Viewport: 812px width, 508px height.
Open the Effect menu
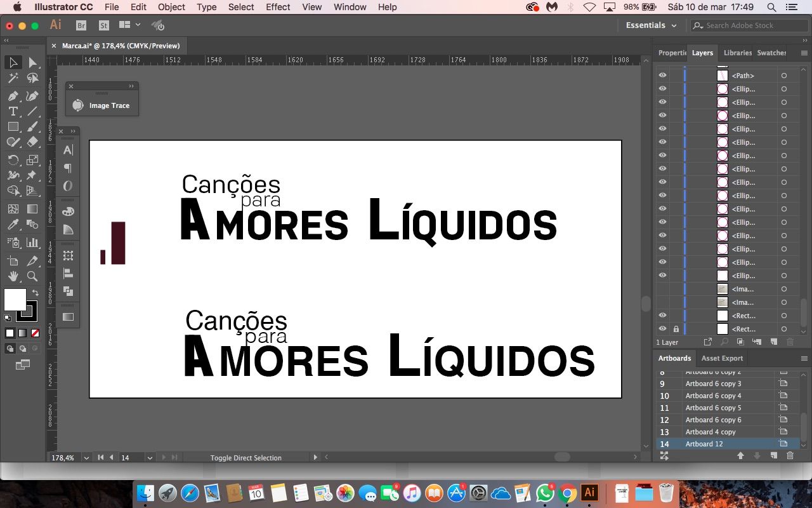click(278, 7)
